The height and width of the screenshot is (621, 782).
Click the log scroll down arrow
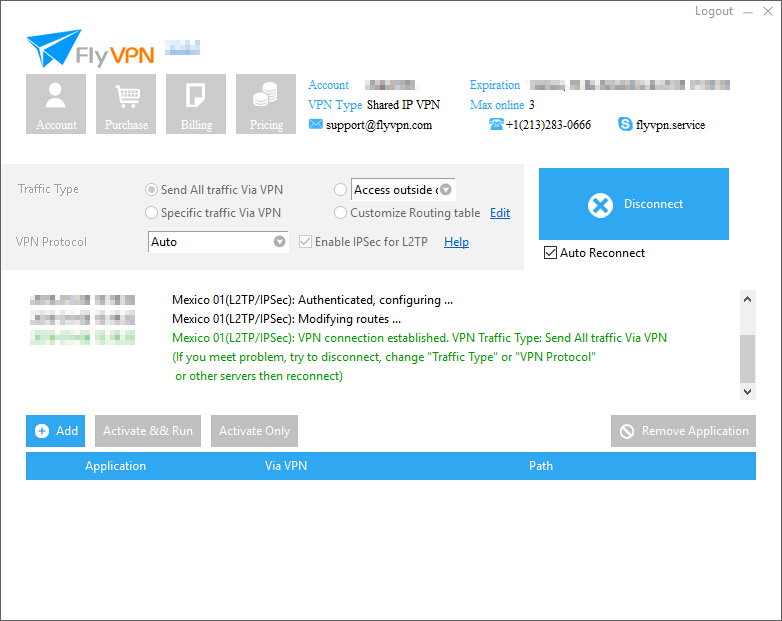pos(747,392)
